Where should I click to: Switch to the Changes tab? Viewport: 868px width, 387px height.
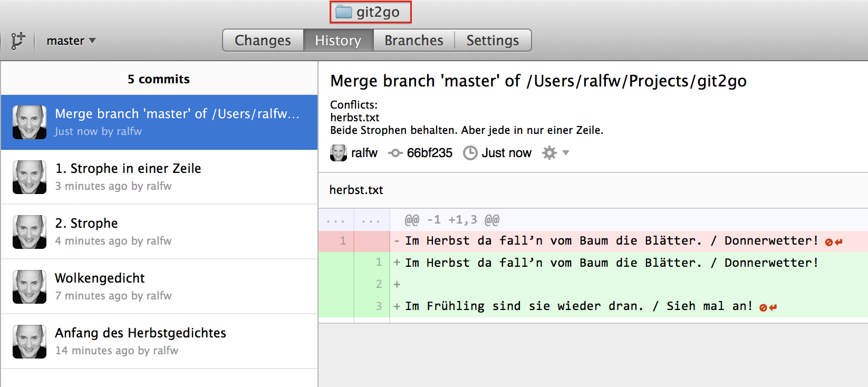point(263,41)
